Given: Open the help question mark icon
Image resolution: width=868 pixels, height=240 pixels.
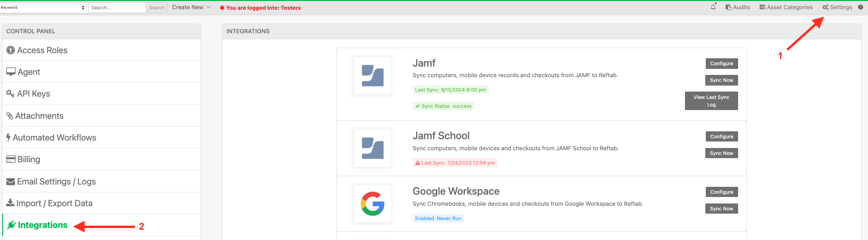Looking at the screenshot, I should click(x=861, y=7).
